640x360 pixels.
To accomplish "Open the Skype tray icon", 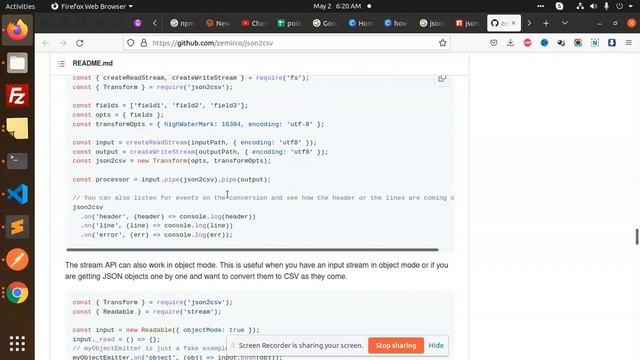I will [559, 6].
